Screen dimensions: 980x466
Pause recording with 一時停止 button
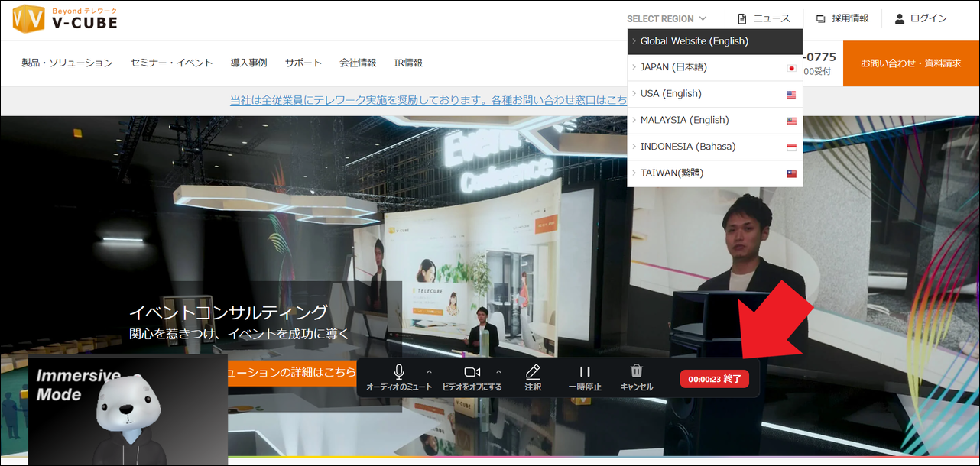click(585, 377)
